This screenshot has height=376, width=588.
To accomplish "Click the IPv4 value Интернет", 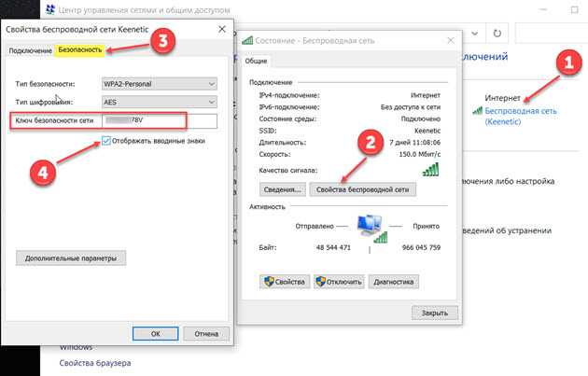I will point(426,95).
